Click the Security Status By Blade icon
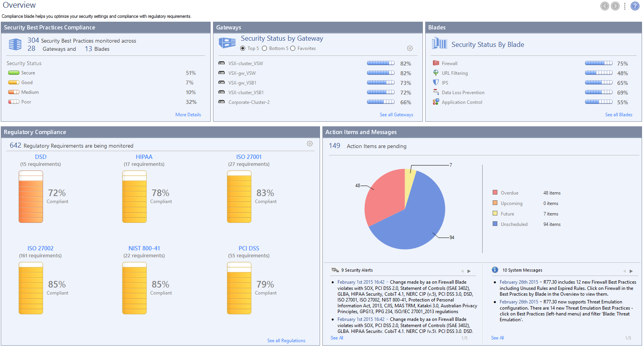The image size is (644, 348). 440,43
